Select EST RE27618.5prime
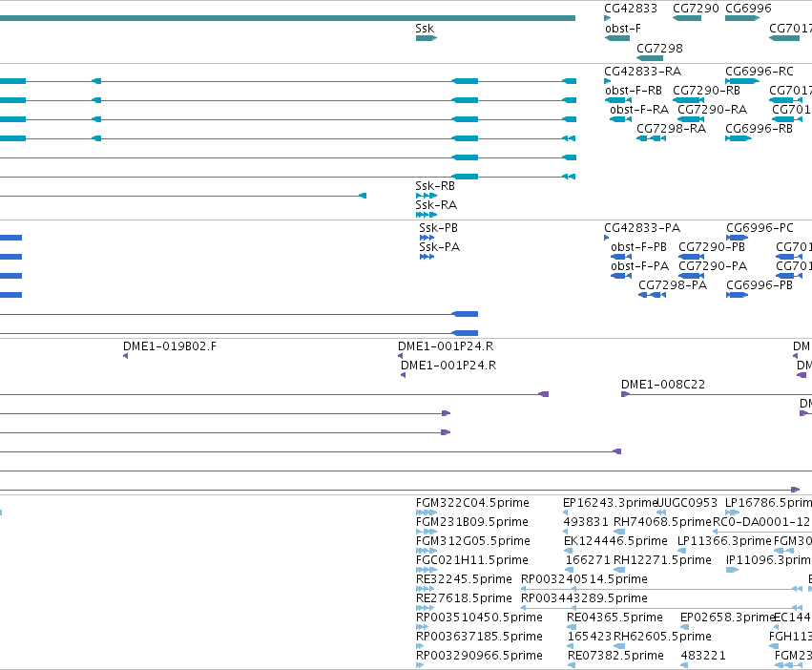The image size is (812, 670). [x=464, y=598]
